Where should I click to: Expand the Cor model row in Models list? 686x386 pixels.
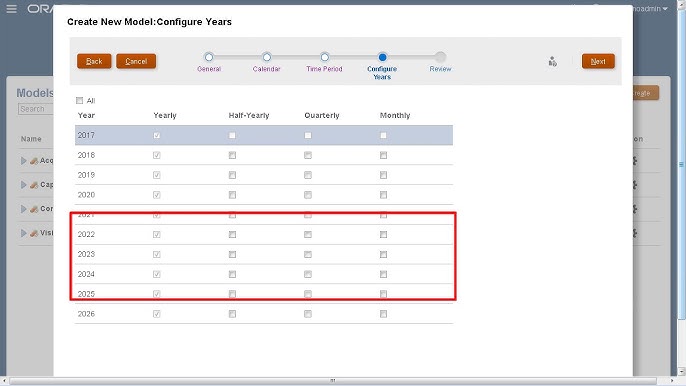[24, 209]
